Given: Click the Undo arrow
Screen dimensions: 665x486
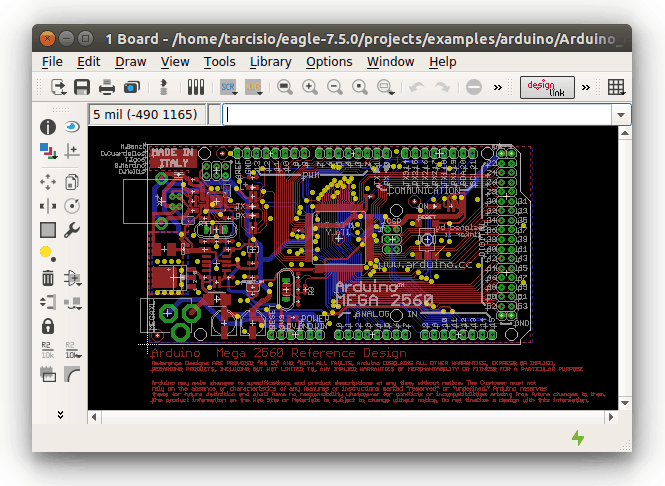Looking at the screenshot, I should click(416, 87).
